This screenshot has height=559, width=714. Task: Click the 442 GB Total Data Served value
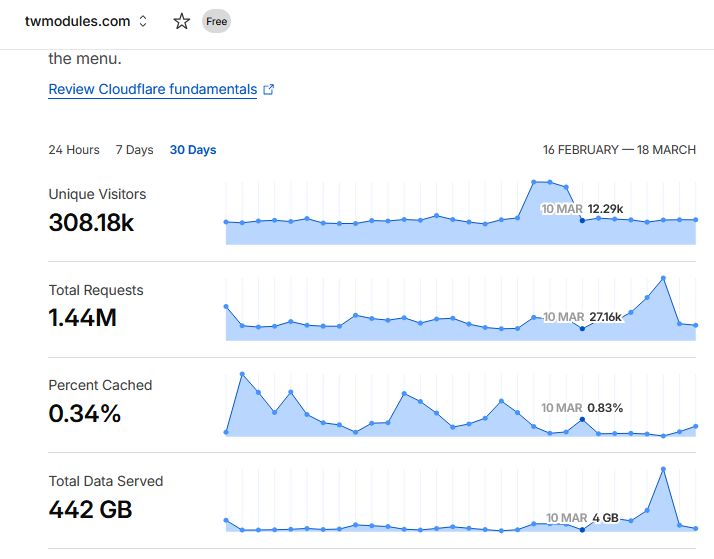(x=90, y=510)
